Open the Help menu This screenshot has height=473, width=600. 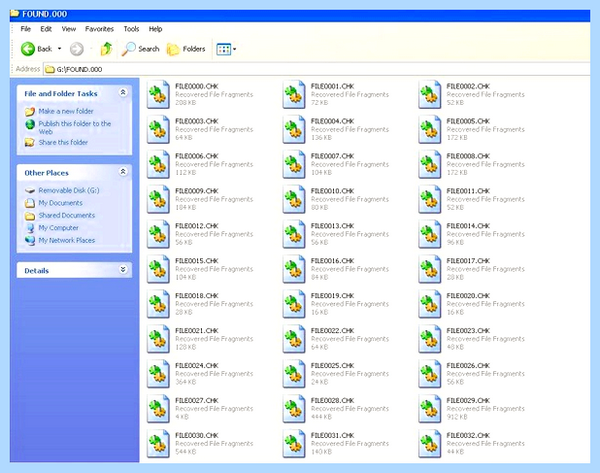click(x=155, y=29)
